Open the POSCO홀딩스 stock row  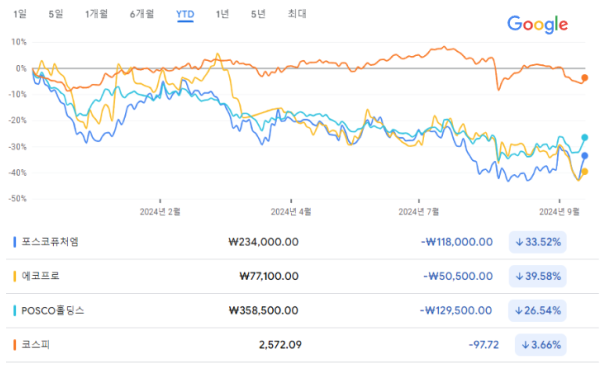click(302, 310)
